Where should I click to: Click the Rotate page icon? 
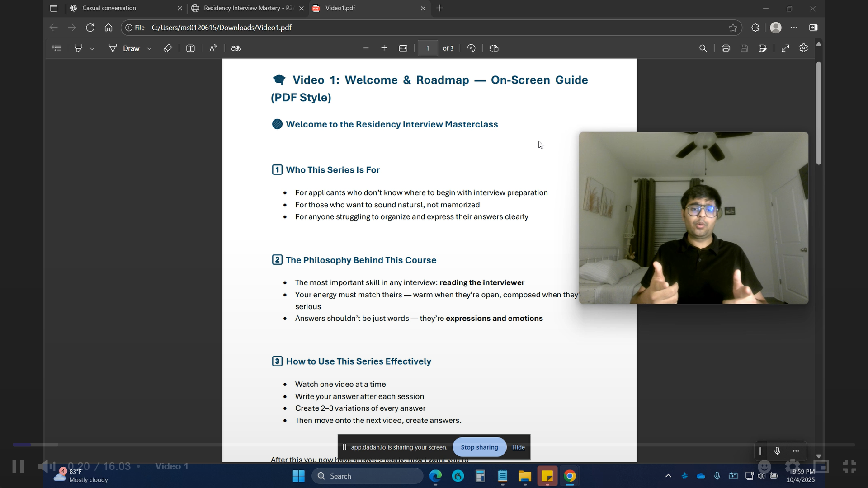pos(471,48)
